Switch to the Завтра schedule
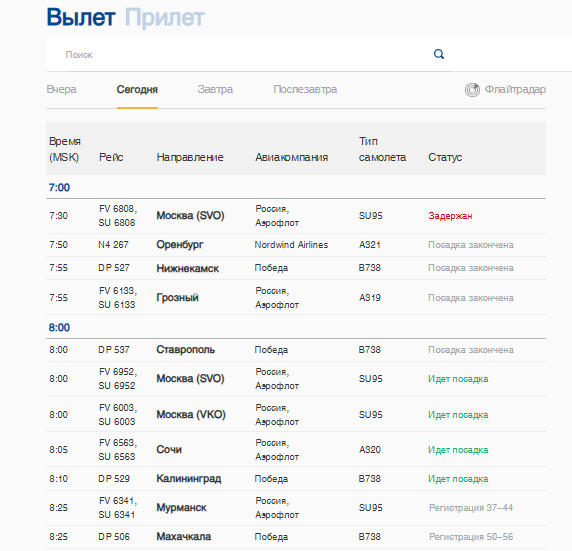 [x=215, y=89]
